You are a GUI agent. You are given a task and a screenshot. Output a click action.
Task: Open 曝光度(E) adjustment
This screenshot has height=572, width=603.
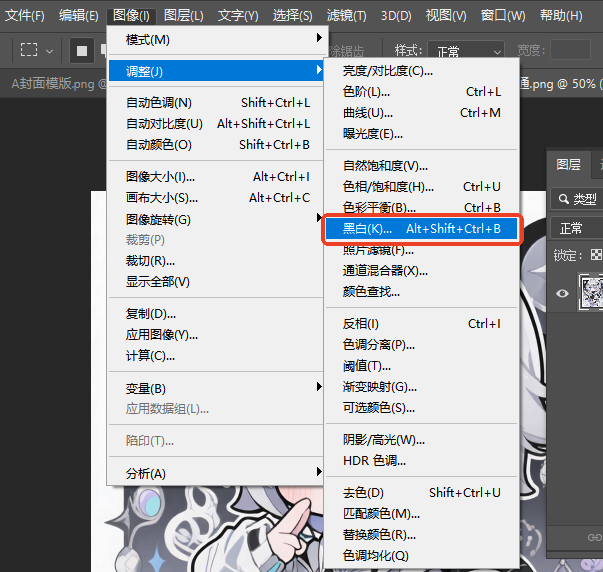pyautogui.click(x=421, y=134)
